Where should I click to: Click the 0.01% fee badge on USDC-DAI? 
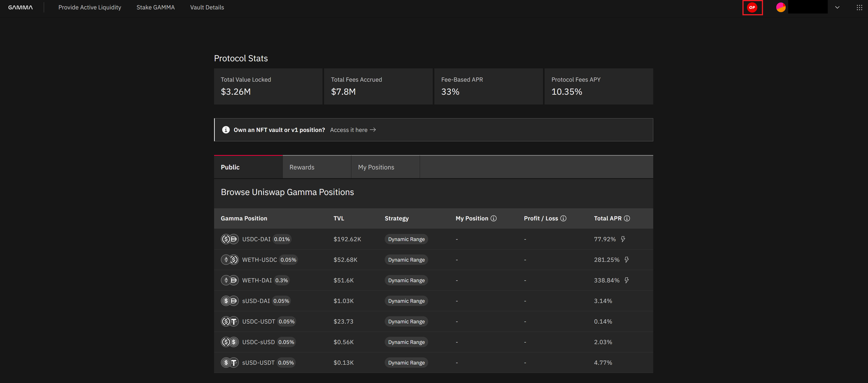coord(282,239)
